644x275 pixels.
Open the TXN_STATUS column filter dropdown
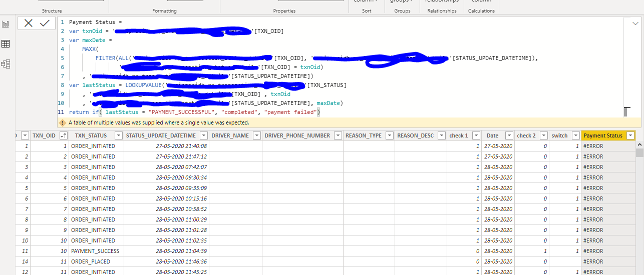coord(118,135)
